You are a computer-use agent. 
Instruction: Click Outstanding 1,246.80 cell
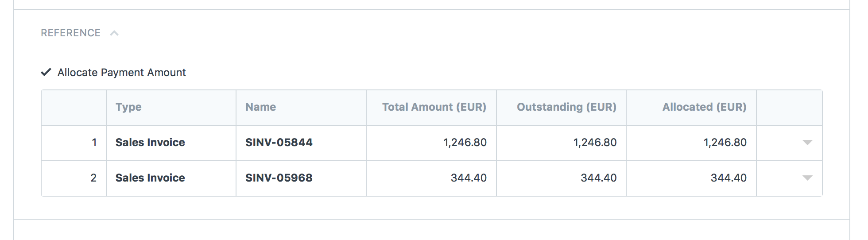tap(561, 143)
